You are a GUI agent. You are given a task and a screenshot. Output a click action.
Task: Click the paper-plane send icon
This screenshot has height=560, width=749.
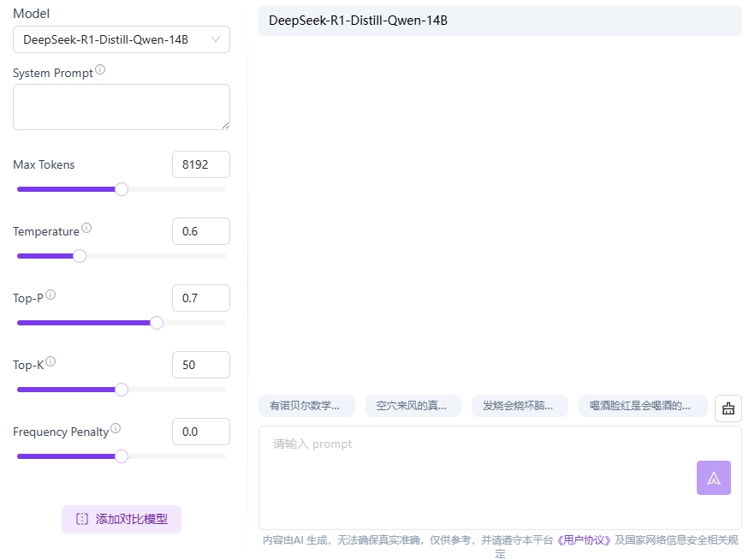pyautogui.click(x=713, y=477)
